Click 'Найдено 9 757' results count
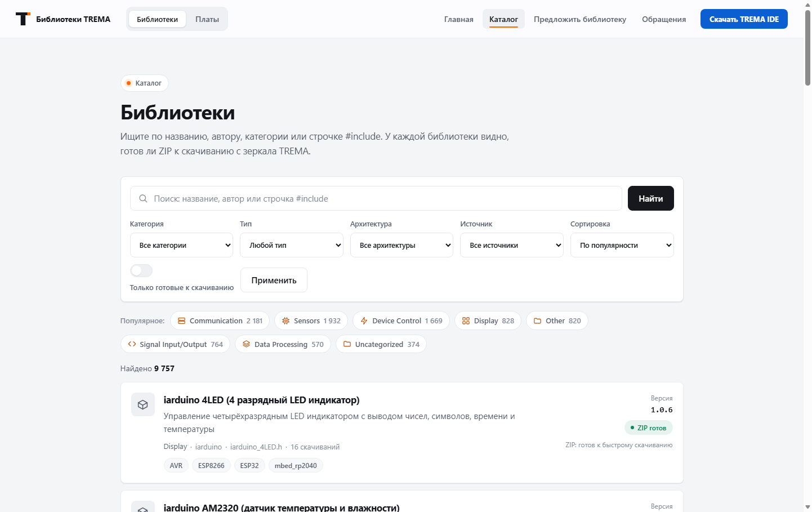812x512 pixels. [x=148, y=368]
